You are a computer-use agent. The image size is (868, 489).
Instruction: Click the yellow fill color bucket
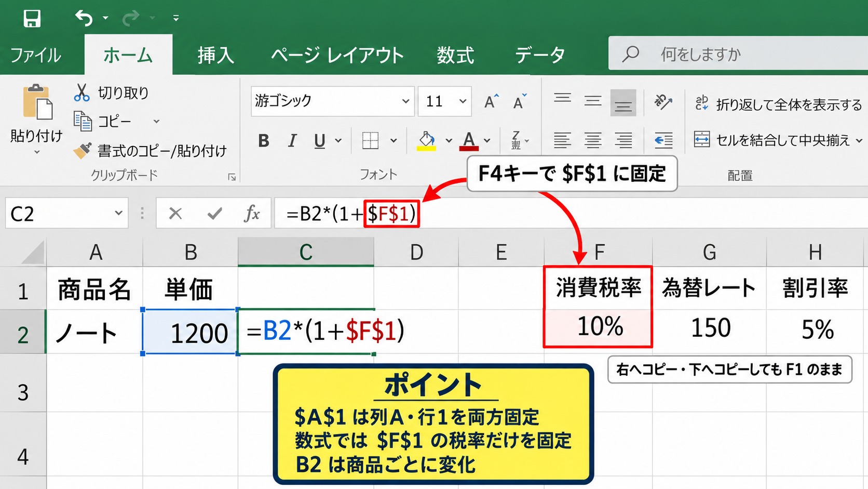pyautogui.click(x=427, y=141)
